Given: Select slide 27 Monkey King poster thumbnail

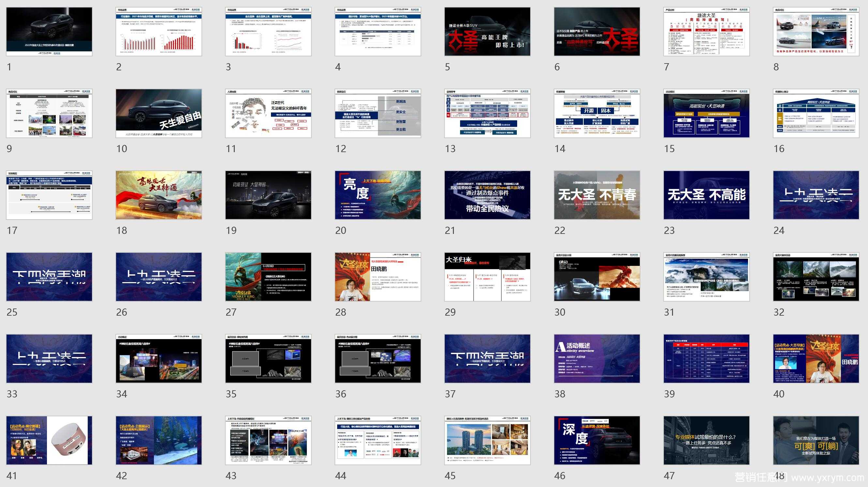Looking at the screenshot, I should tap(268, 277).
